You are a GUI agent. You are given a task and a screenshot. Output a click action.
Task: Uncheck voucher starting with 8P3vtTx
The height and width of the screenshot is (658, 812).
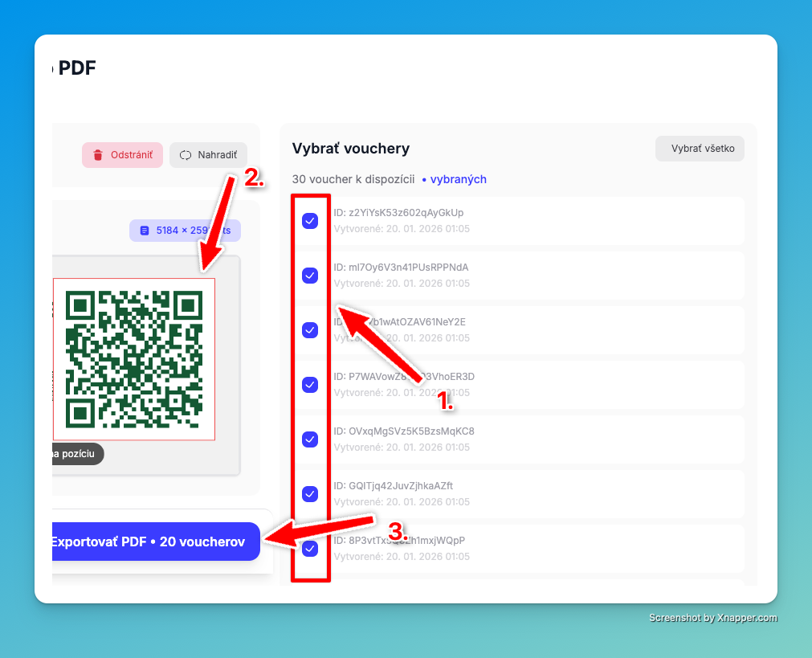[x=310, y=549]
